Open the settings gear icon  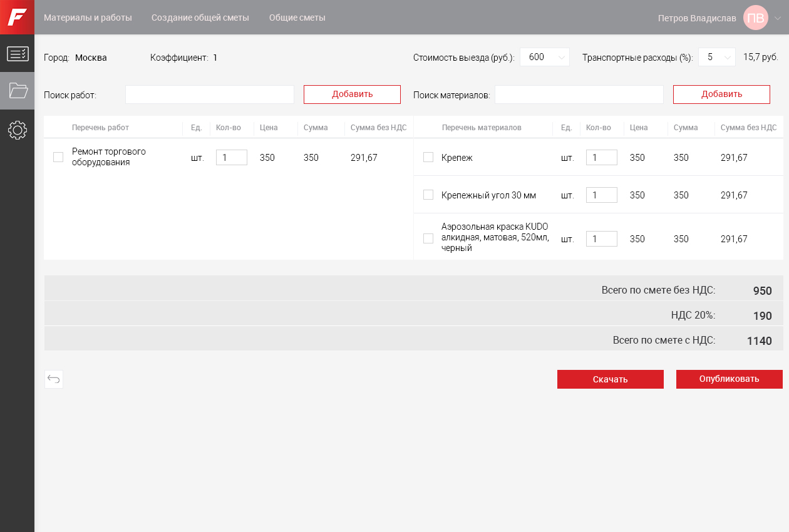17,130
